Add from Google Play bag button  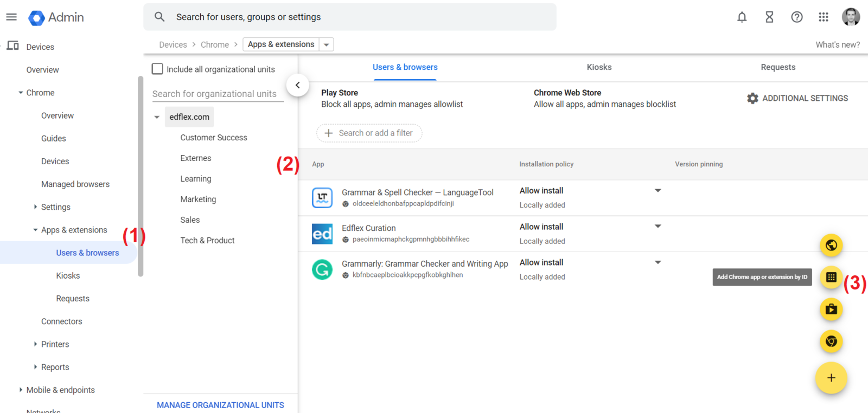[831, 309]
